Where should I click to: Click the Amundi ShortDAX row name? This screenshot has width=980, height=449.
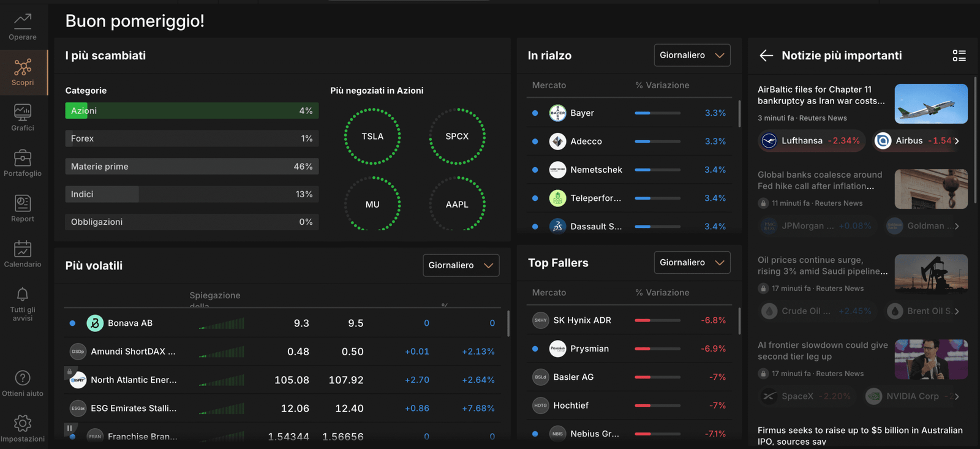133,352
